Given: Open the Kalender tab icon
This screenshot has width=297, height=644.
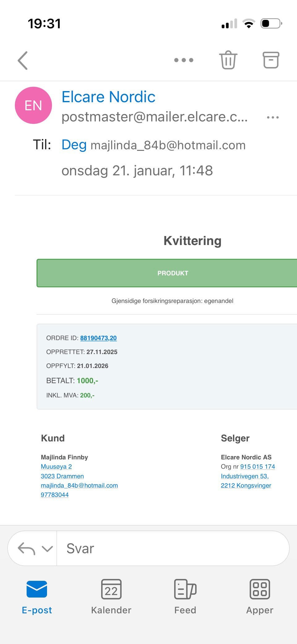Looking at the screenshot, I should coord(111,589).
